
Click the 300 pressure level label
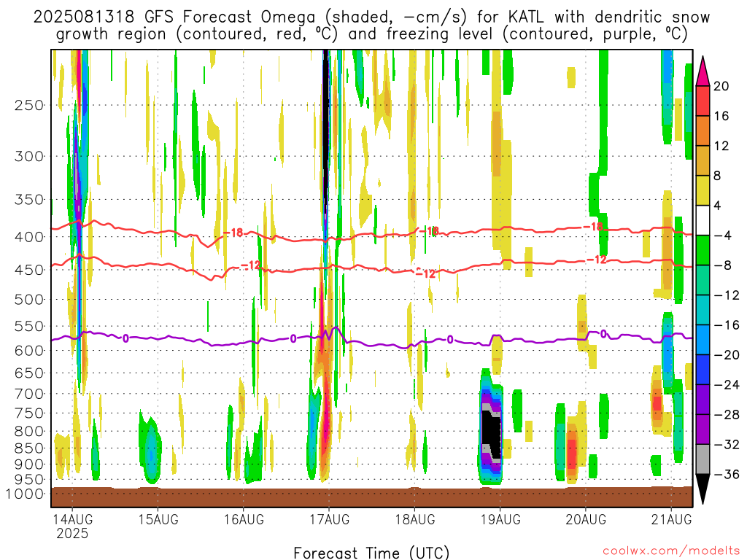[x=29, y=156]
